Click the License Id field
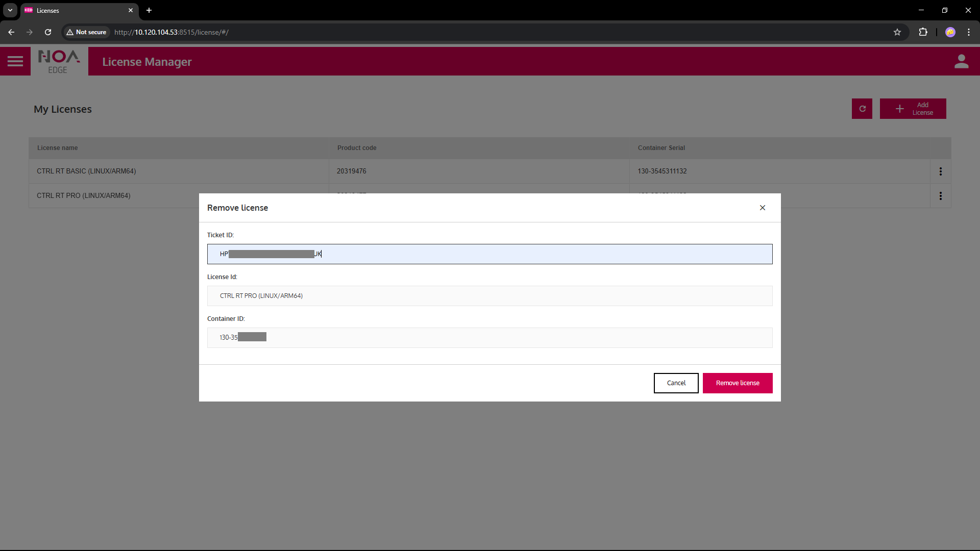The image size is (980, 551). point(489,296)
